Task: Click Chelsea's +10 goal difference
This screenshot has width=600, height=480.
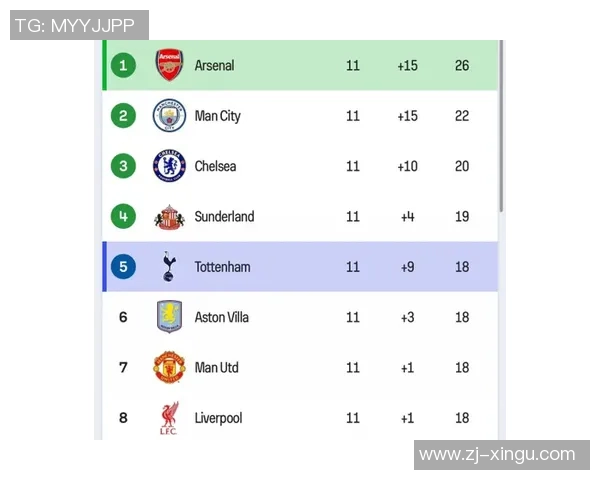Action: [407, 166]
